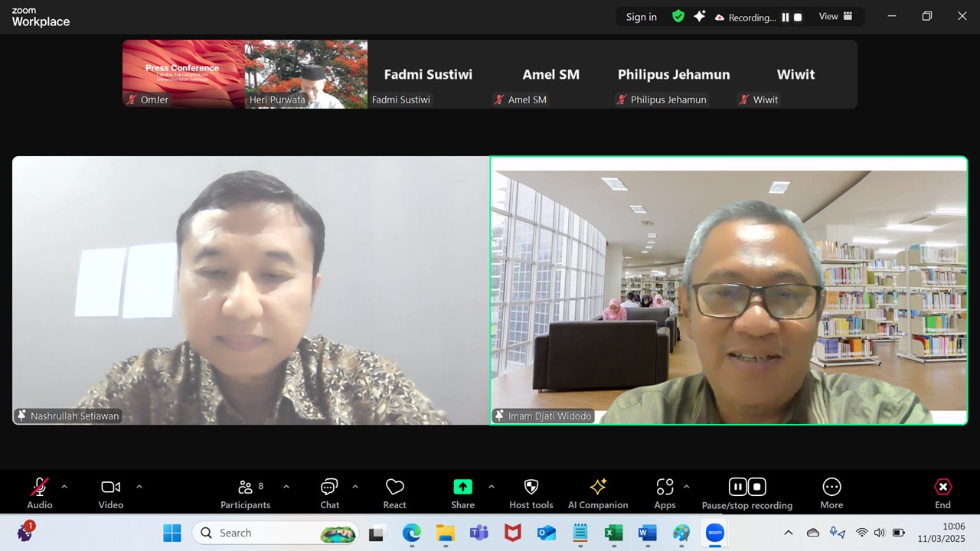Open the View layout menu
The height and width of the screenshot is (551, 980).
(x=835, y=16)
